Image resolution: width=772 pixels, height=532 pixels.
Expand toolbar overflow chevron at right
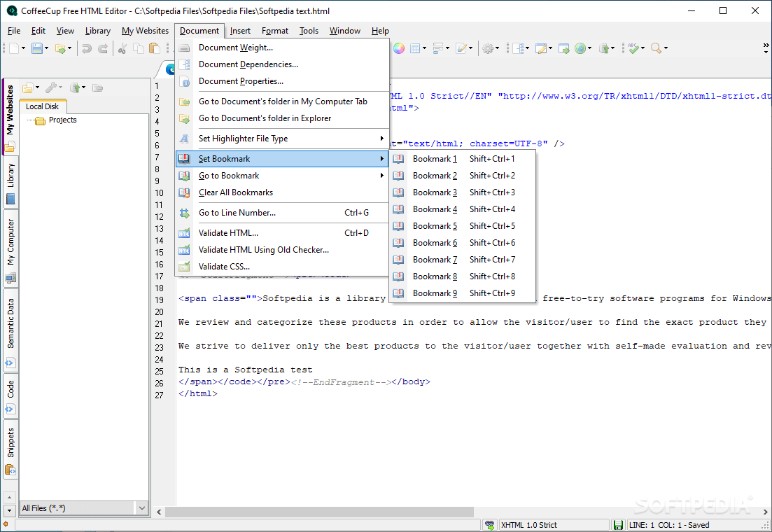tap(766, 48)
